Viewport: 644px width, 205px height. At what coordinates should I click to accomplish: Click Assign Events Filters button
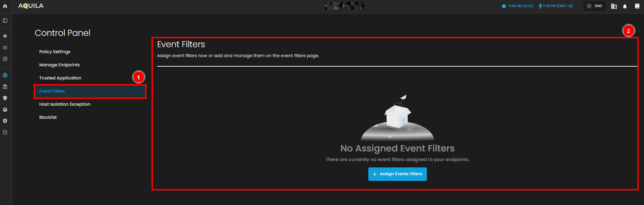pos(397,174)
